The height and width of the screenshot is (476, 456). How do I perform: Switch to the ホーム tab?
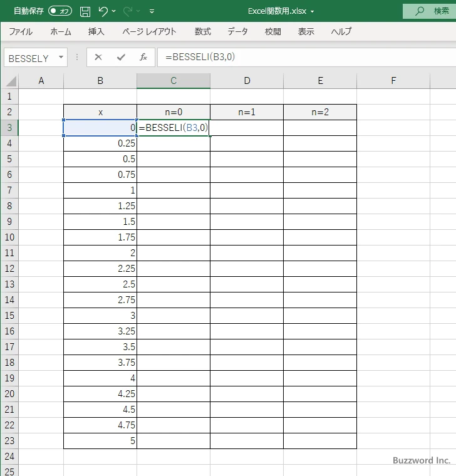[x=61, y=31]
